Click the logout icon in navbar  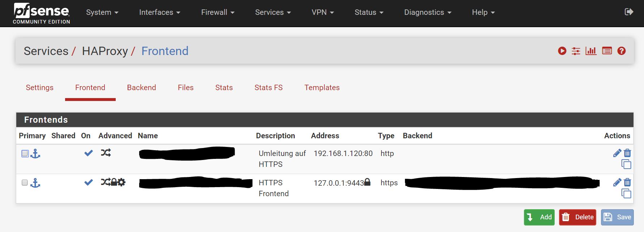[629, 12]
